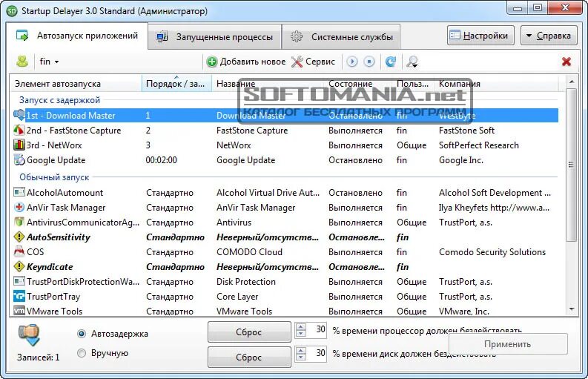This screenshot has height=379, width=588.
Task: Click the Disk Protection name cell
Action: (x=246, y=281)
